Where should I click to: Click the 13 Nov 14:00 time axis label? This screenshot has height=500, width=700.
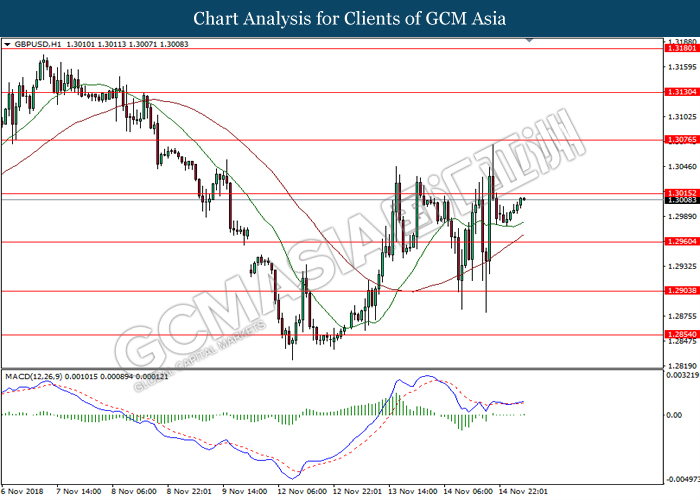(413, 492)
